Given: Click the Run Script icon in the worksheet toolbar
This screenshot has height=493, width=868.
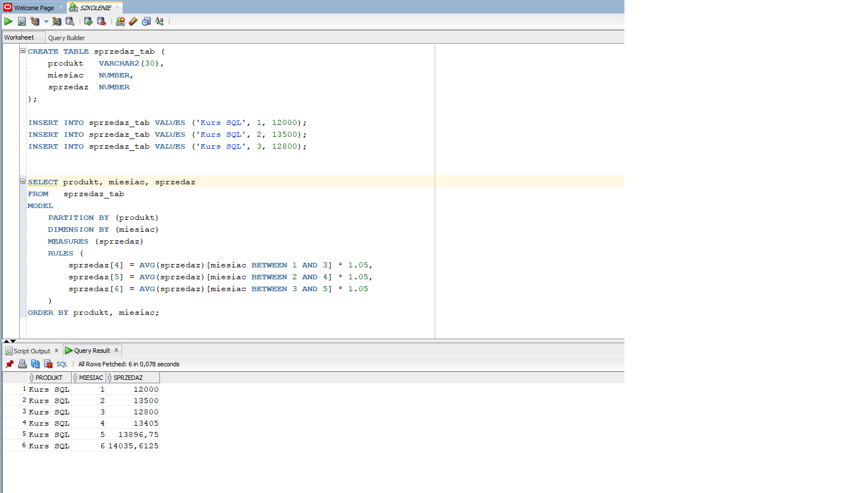Looking at the screenshot, I should click(21, 21).
